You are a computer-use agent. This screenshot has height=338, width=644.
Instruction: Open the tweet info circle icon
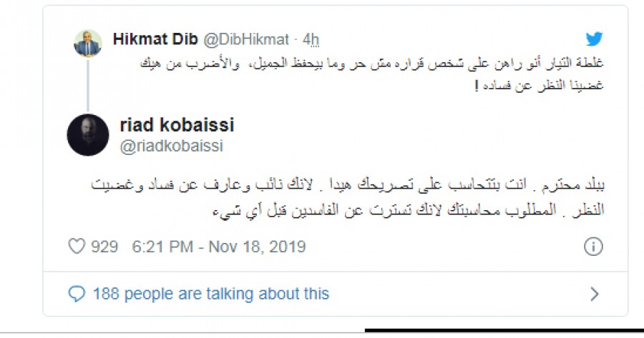click(593, 247)
